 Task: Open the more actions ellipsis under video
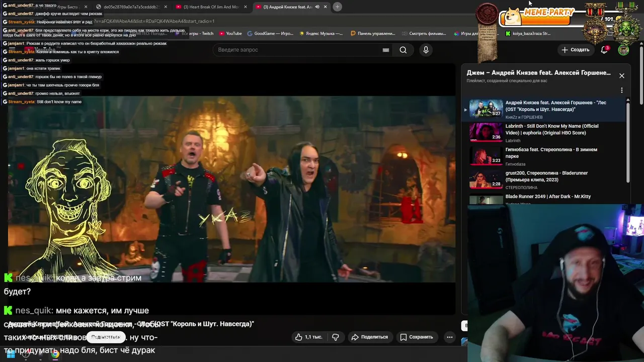point(450,337)
